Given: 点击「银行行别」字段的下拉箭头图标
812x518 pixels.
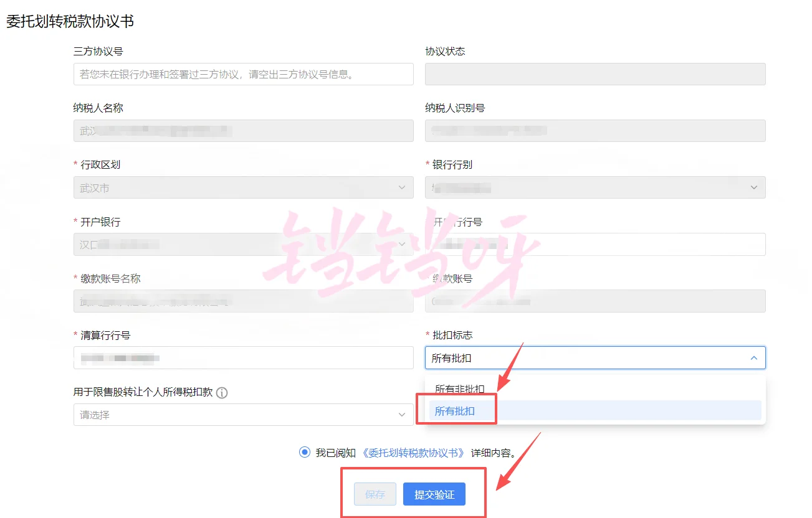Looking at the screenshot, I should pyautogui.click(x=753, y=187).
